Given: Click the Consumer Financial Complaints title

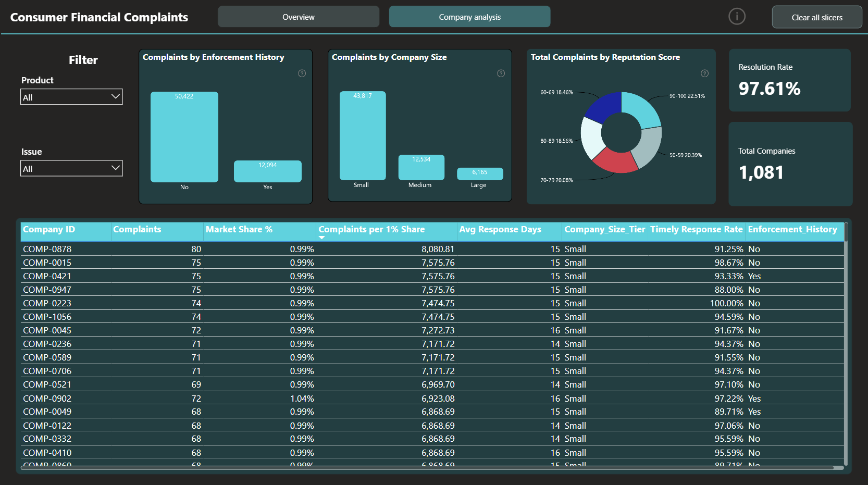Looking at the screenshot, I should (99, 17).
